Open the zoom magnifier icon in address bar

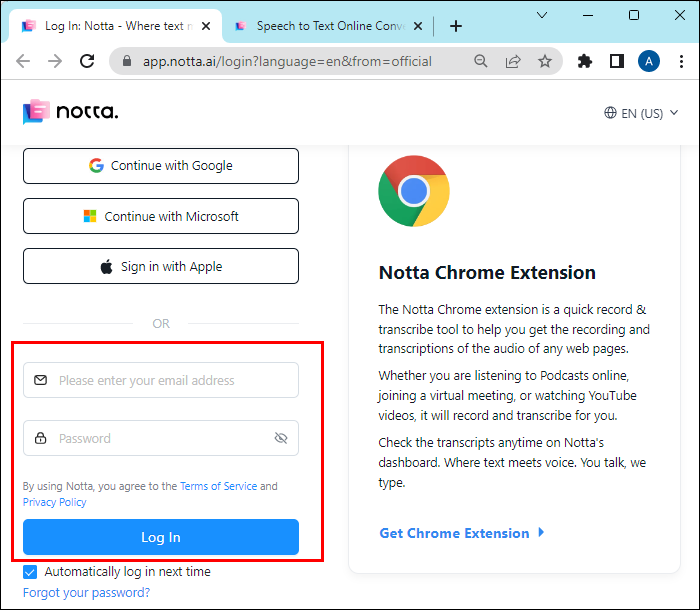481,61
